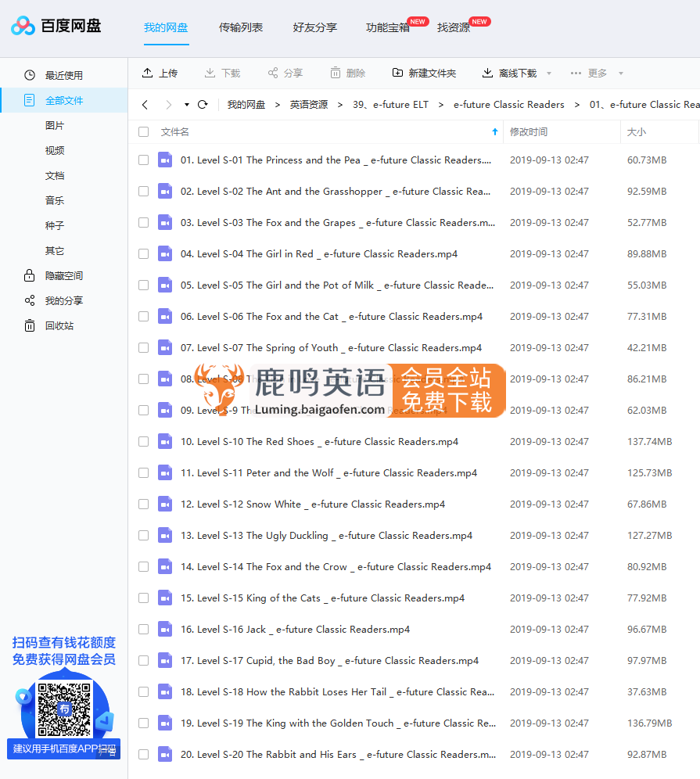Click video icon of 20. The Rabbit and His Ears

point(165,755)
